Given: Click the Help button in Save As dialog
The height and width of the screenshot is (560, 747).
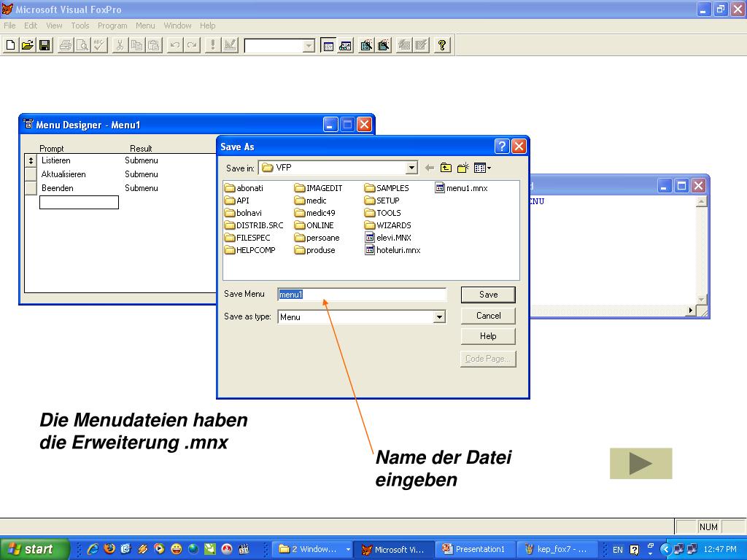Looking at the screenshot, I should point(488,336).
